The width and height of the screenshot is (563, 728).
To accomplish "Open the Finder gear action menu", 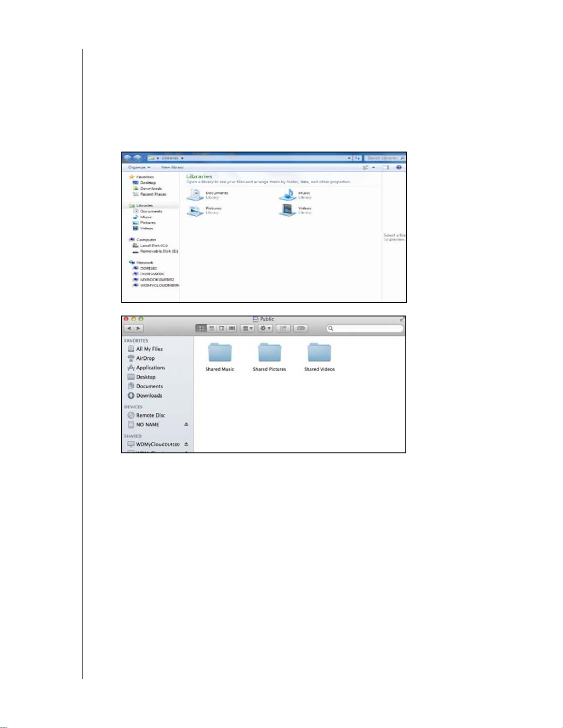I will point(265,328).
